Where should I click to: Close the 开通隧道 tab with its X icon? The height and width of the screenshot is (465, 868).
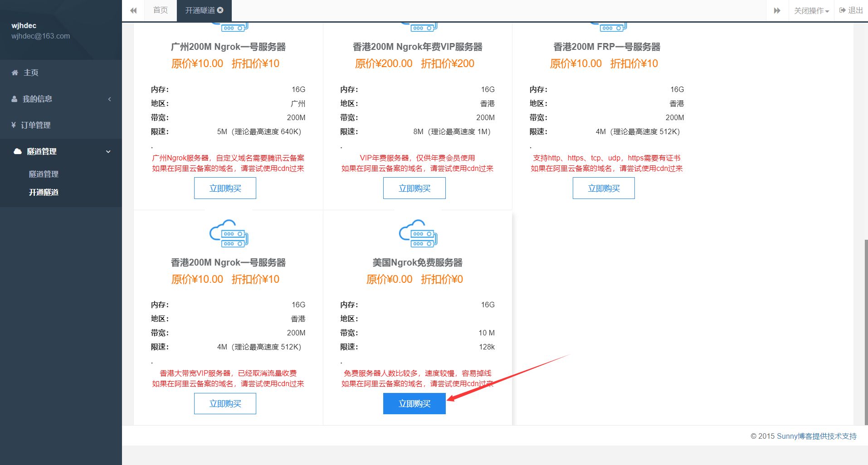pyautogui.click(x=220, y=10)
